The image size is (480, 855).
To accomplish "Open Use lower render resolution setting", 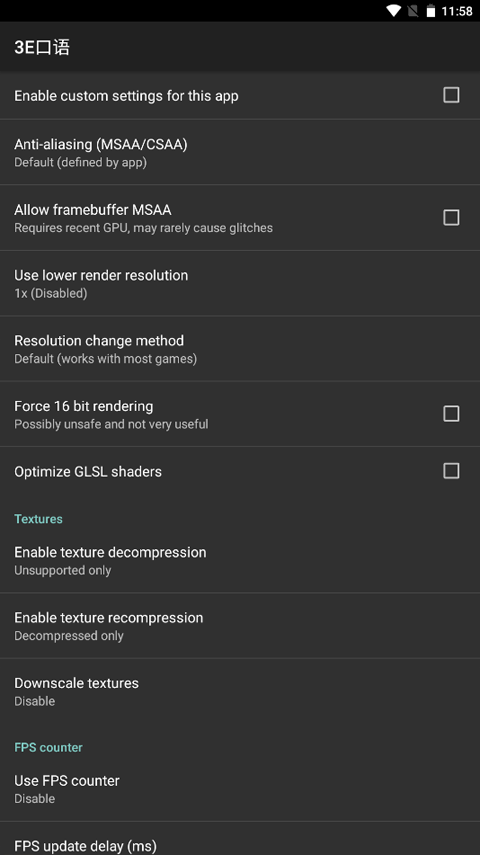I will tap(240, 283).
